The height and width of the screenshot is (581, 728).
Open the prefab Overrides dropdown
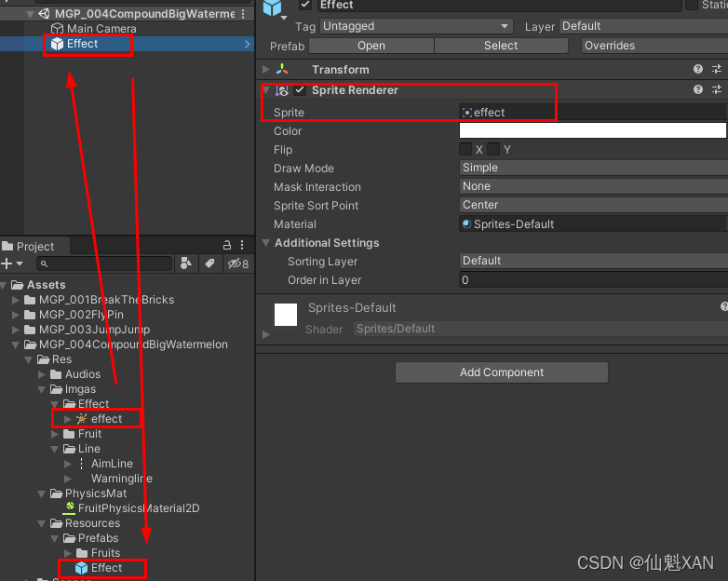[x=654, y=46]
